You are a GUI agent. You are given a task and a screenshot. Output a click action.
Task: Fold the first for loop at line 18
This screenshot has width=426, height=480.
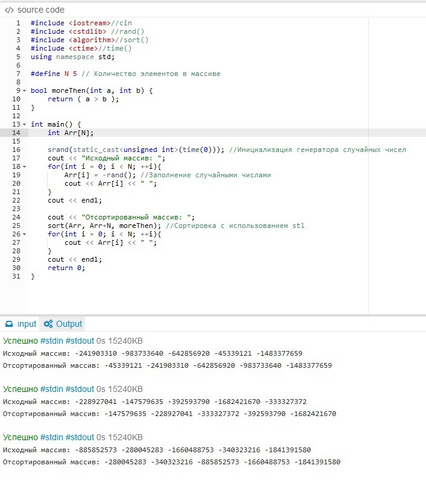pos(24,167)
